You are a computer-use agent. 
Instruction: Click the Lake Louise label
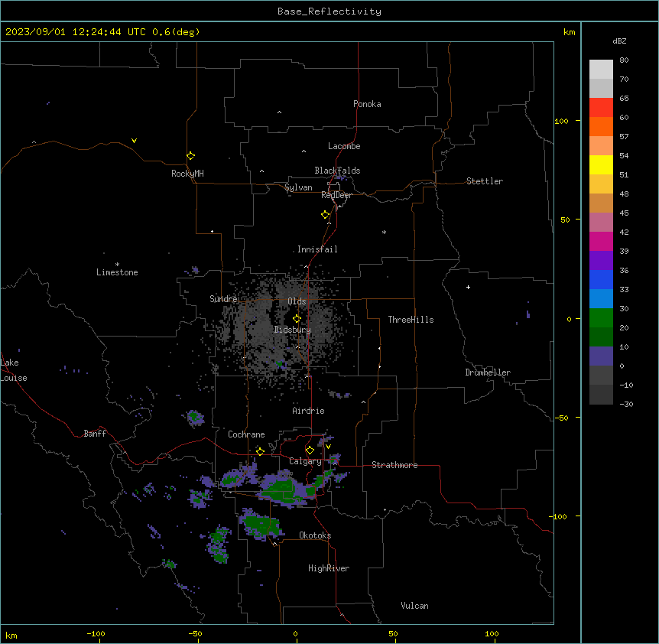pyautogui.click(x=14, y=370)
